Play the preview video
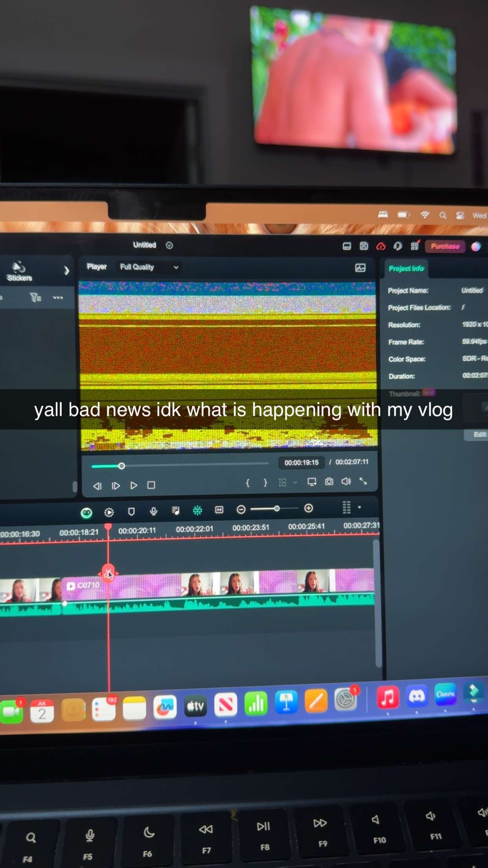This screenshot has height=868, width=488. [x=134, y=485]
